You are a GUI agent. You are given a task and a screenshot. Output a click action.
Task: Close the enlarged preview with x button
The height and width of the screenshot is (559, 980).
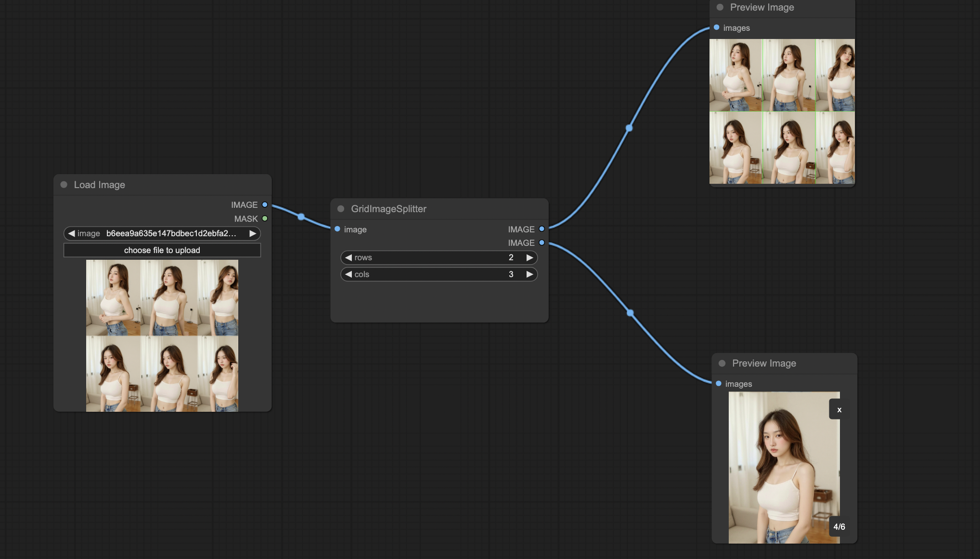point(839,410)
